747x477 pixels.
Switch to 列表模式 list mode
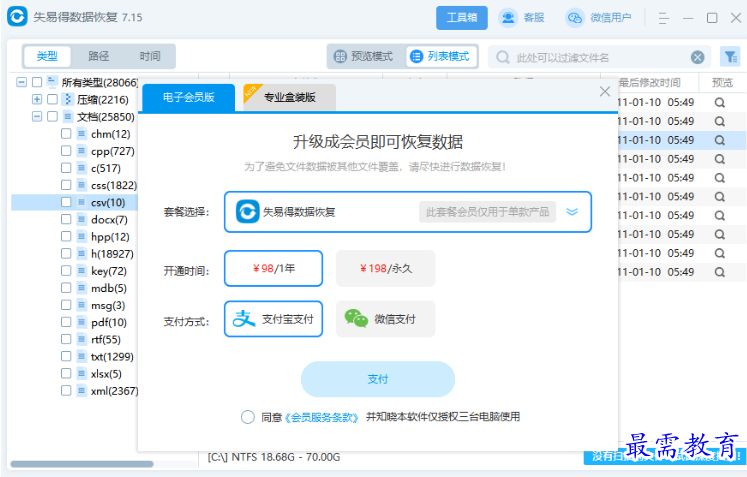pyautogui.click(x=441, y=57)
